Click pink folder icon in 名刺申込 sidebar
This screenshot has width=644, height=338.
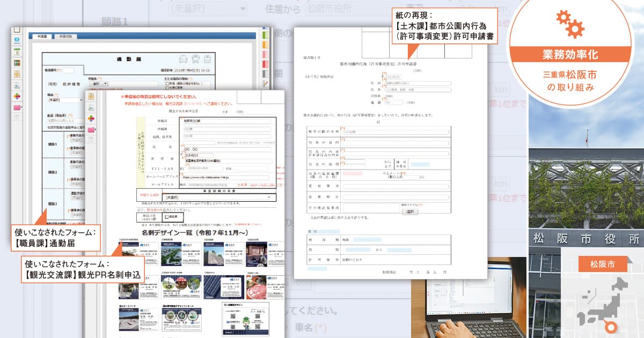[91, 129]
